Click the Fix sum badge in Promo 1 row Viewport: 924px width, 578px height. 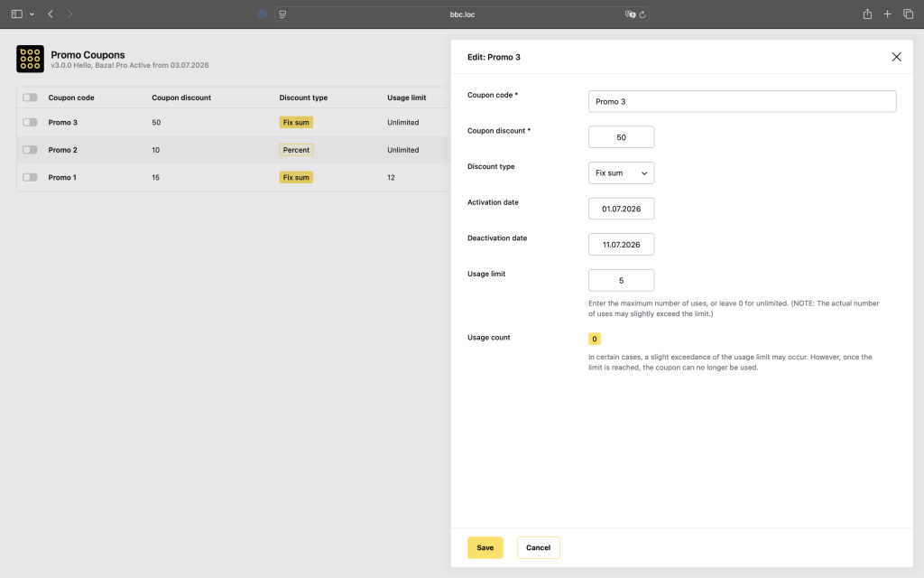[x=296, y=177]
